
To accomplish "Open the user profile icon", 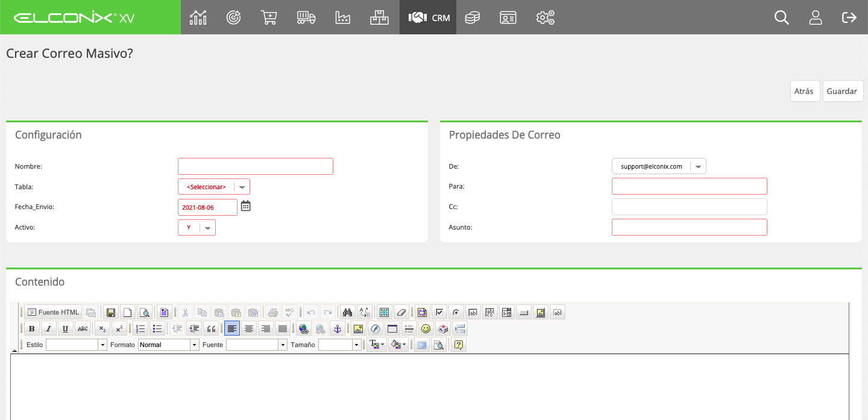I will click(816, 17).
